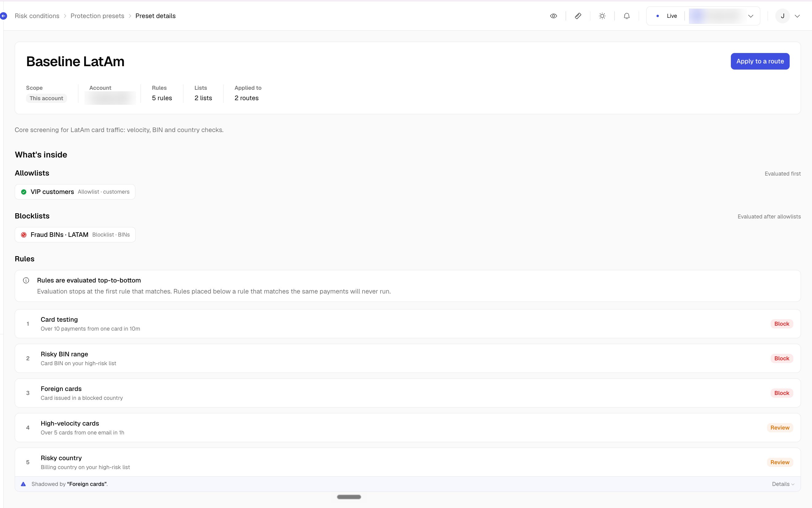Viewport: 812px width, 508px height.
Task: Open the Card testing rule row
Action: tap(408, 324)
